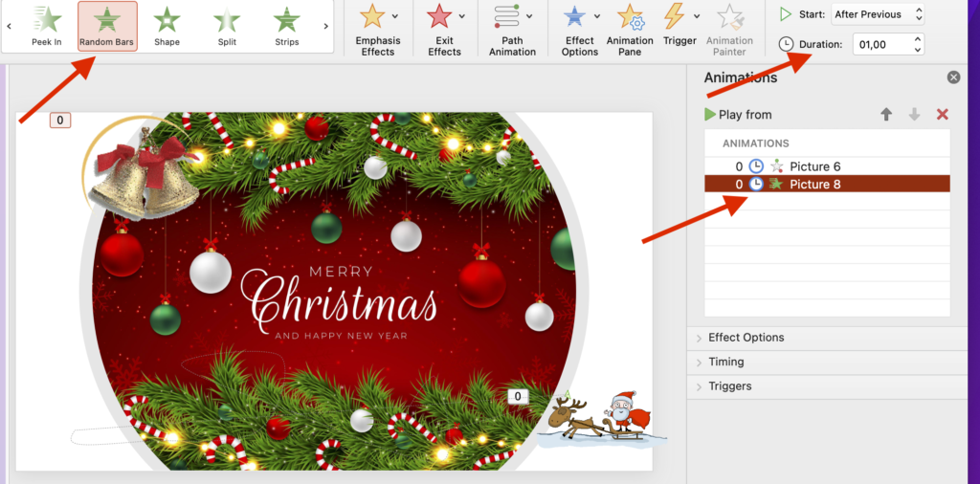Click the green effect icon for Picture 8
Screen dimensions: 980x484
(x=776, y=184)
